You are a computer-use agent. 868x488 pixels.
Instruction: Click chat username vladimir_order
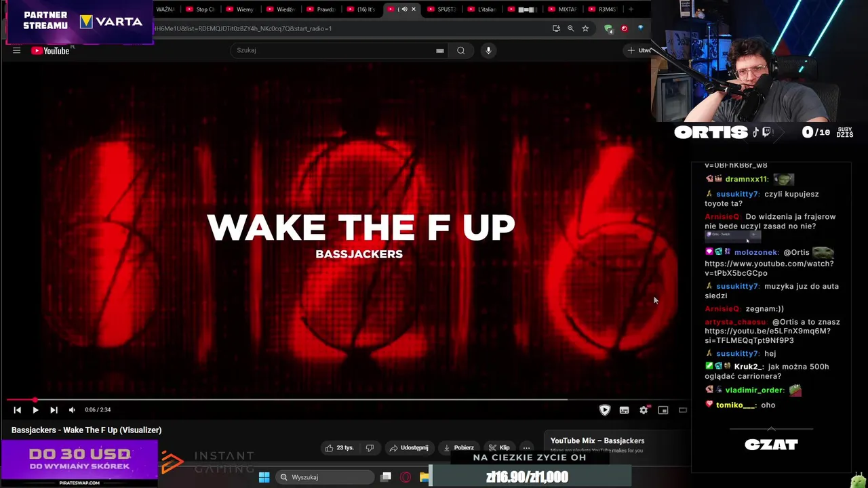(x=754, y=390)
